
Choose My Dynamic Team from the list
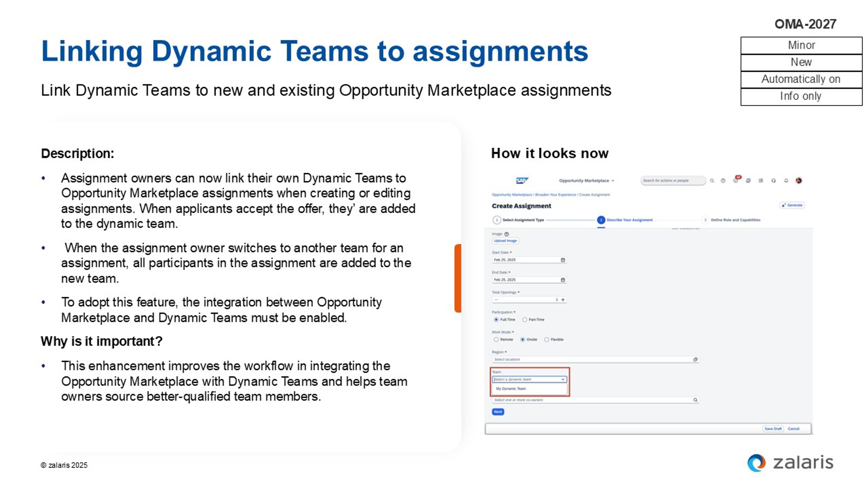pyautogui.click(x=511, y=389)
